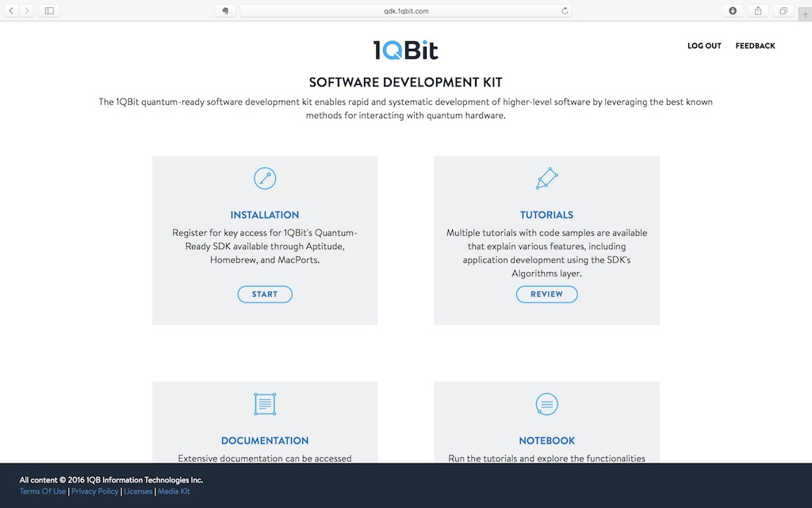Click the Evernote extension icon in toolbar
Viewport: 812px width, 508px height.
[225, 11]
